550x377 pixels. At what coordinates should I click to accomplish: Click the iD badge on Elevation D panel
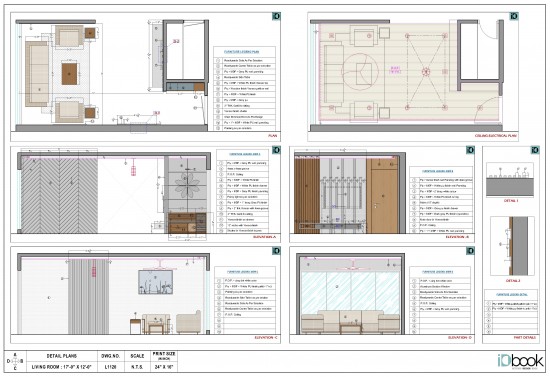(470, 250)
